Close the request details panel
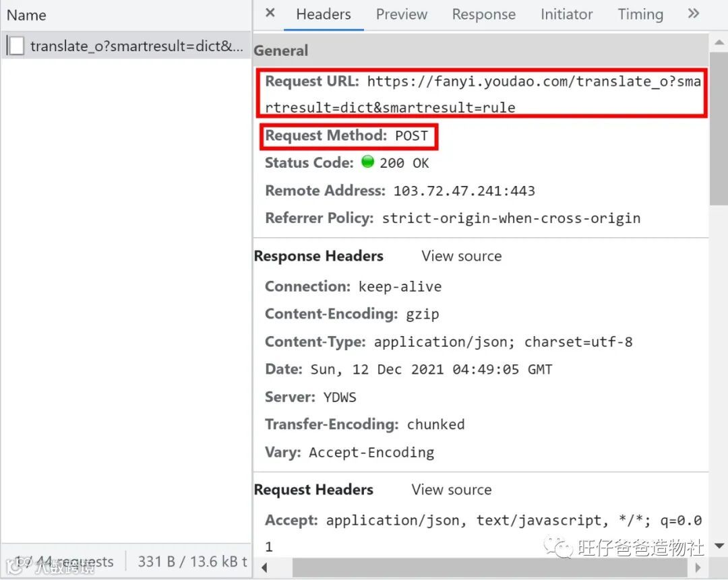Viewport: 728px width, 580px height. 270,13
